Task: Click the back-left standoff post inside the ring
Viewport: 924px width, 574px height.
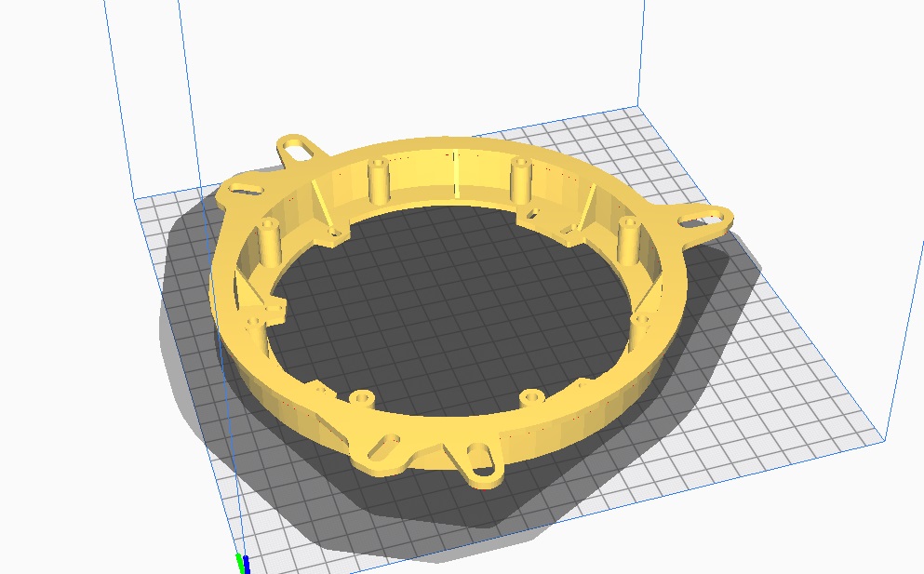Action: (378, 180)
